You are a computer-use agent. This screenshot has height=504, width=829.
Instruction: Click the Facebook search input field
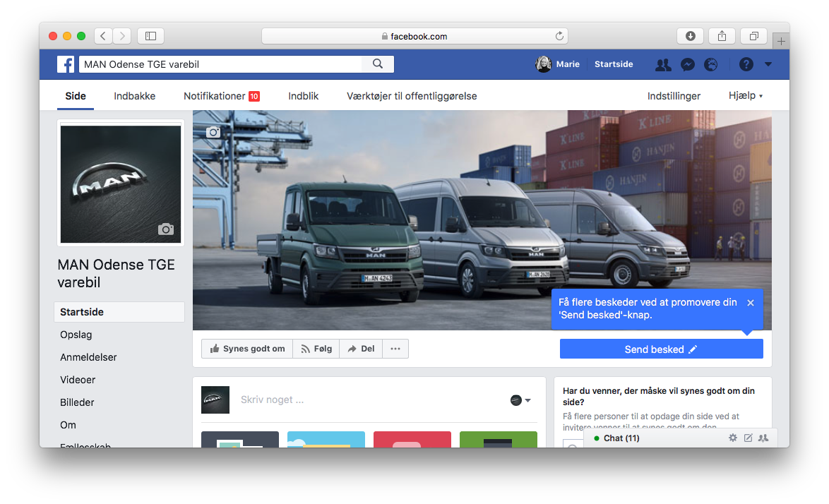[220, 64]
